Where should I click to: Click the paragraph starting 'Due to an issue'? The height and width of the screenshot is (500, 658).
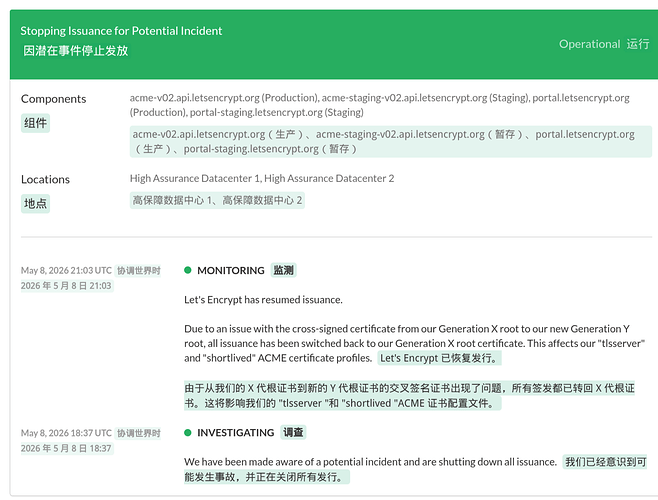(414, 343)
